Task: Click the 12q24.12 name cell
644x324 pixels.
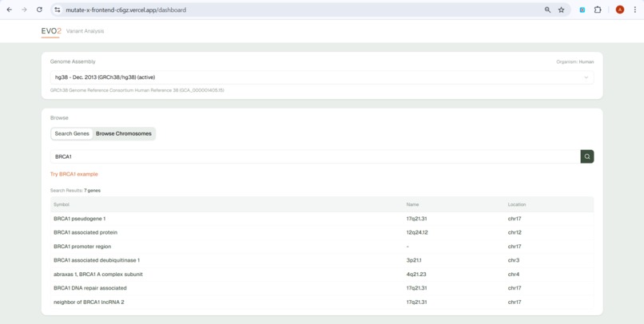Action: coord(417,232)
